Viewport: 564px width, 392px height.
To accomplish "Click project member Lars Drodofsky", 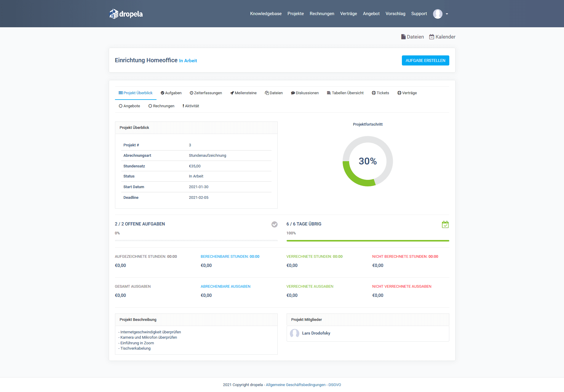I will (x=316, y=333).
